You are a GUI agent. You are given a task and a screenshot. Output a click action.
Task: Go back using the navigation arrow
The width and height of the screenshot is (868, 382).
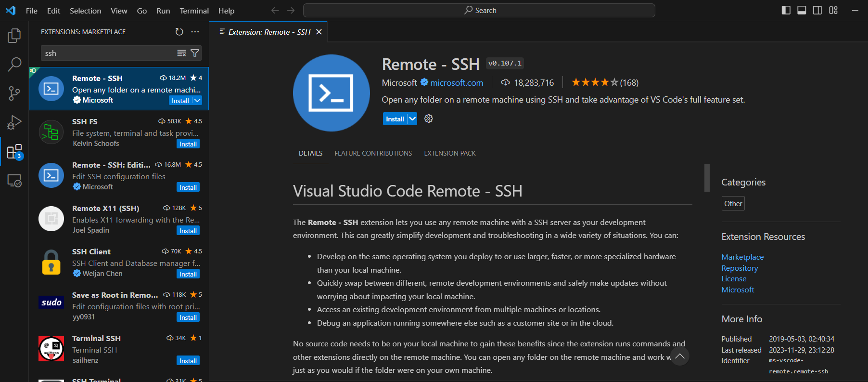click(275, 10)
